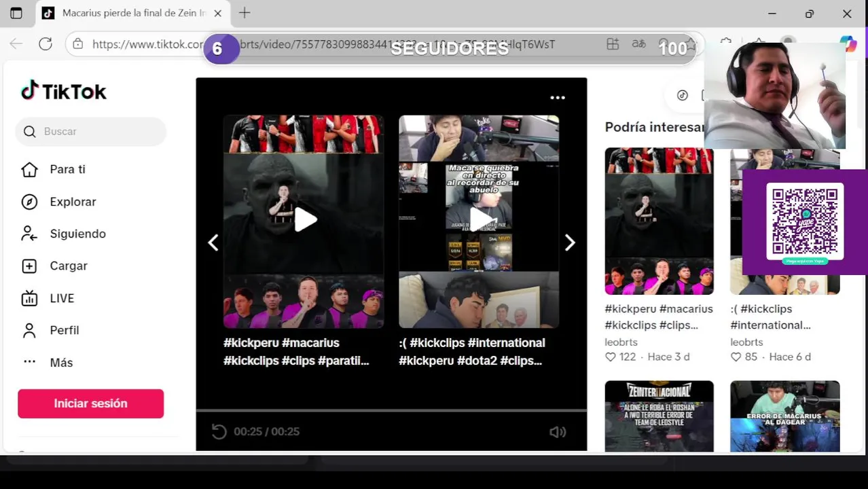Focus the Buscar search field
Screen dimensions: 868x489
click(91, 131)
